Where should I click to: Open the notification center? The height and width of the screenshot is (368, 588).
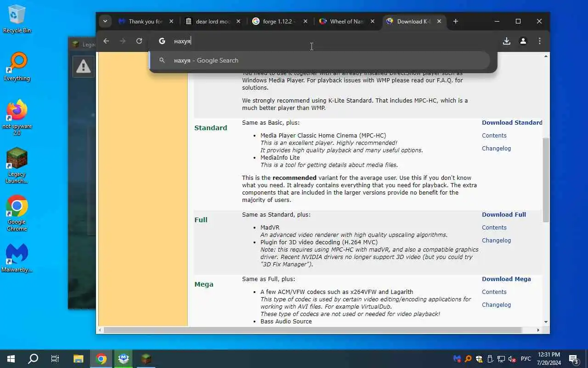574,359
